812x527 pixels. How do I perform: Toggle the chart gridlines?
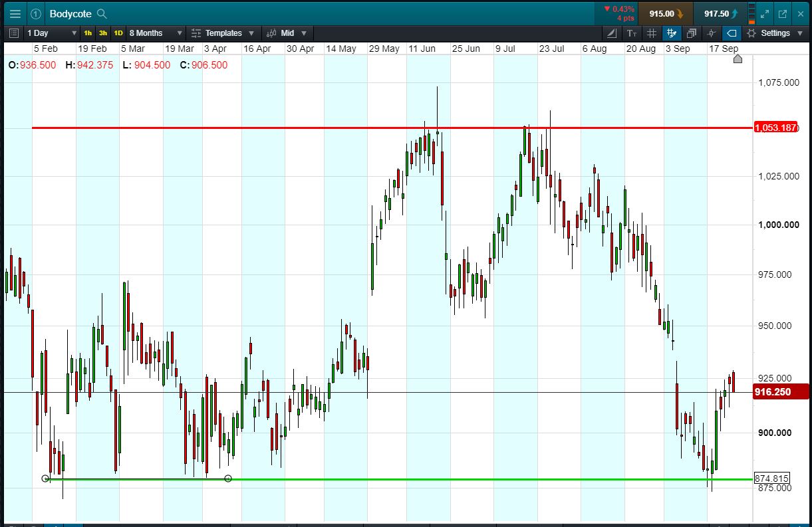point(652,33)
